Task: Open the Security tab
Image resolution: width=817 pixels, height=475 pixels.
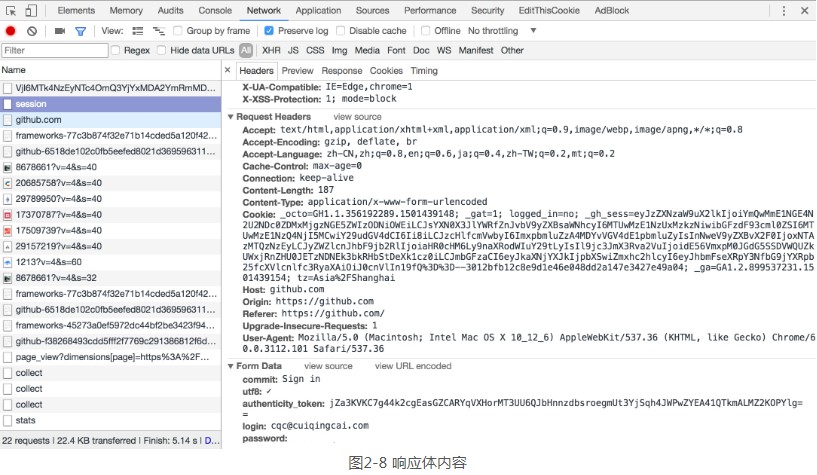Action: (487, 10)
